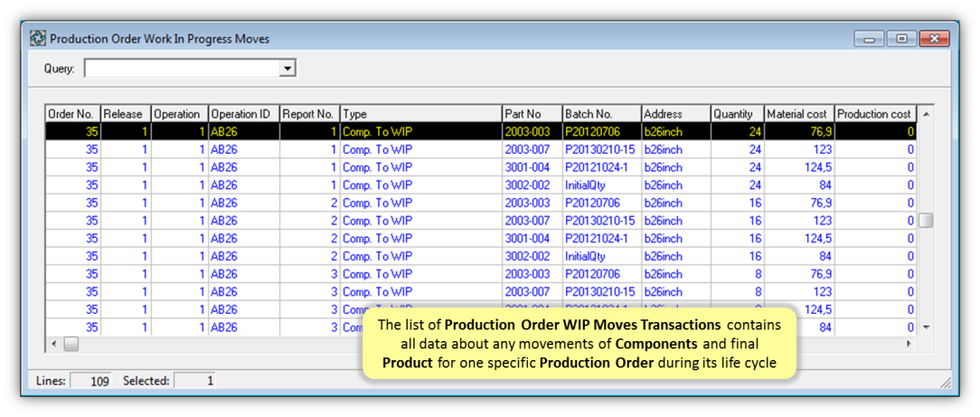The height and width of the screenshot is (417, 980).
Task: Click the Operation ID column header
Action: [242, 114]
